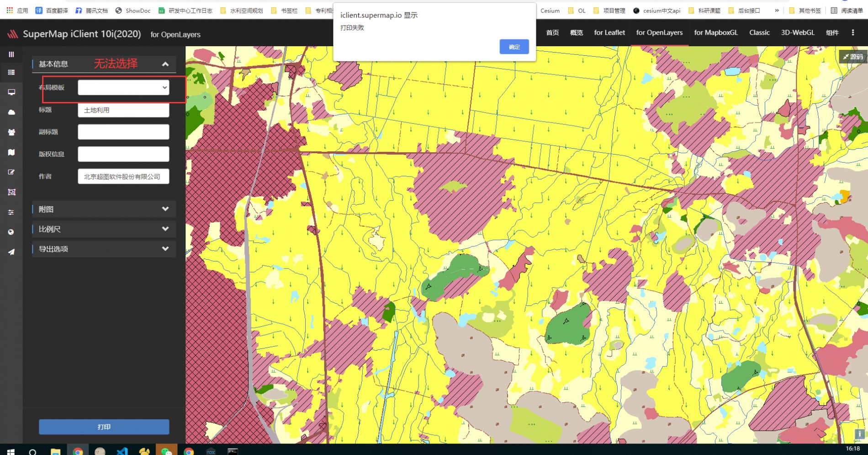Click the 副标题 input field
The image size is (868, 455).
tap(123, 132)
